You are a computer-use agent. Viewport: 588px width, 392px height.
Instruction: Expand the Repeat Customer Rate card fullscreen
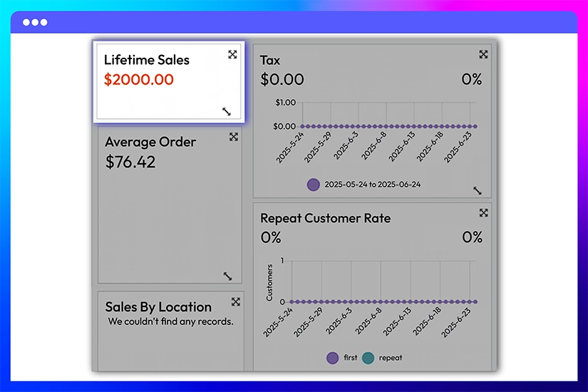point(484,213)
